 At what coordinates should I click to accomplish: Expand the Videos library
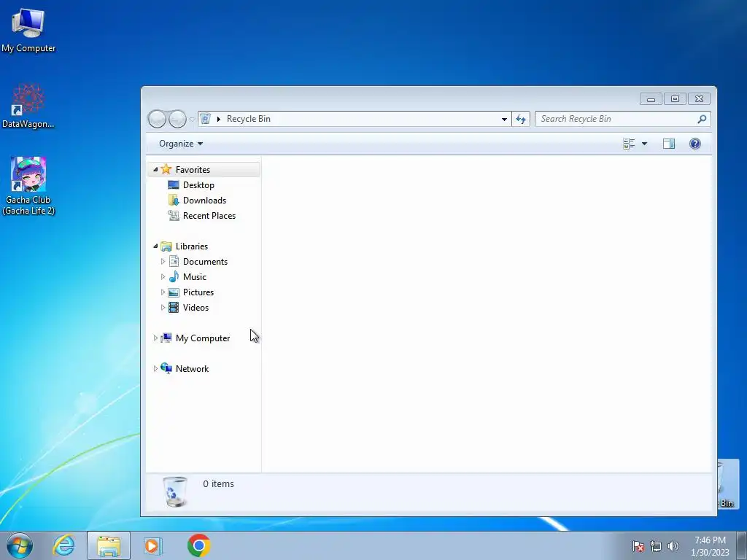pyautogui.click(x=163, y=307)
